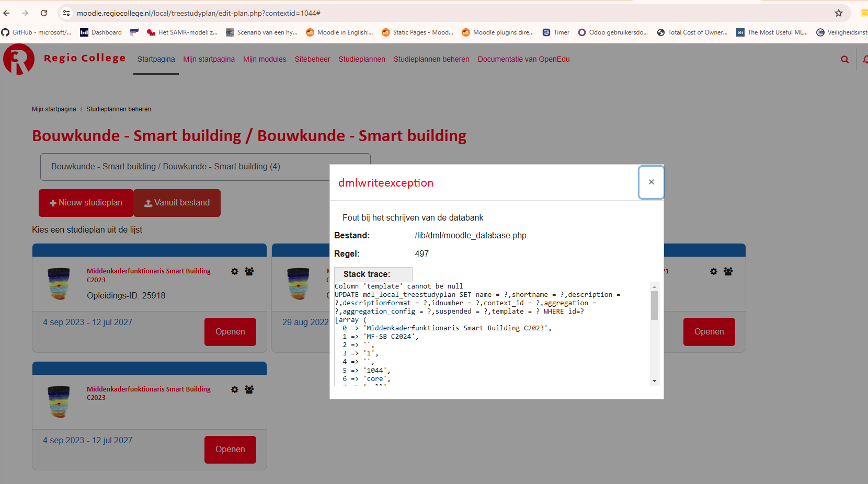Viewport: 868px width, 484px height.
Task: Open the Studieplannen beheren menu item
Action: click(431, 60)
